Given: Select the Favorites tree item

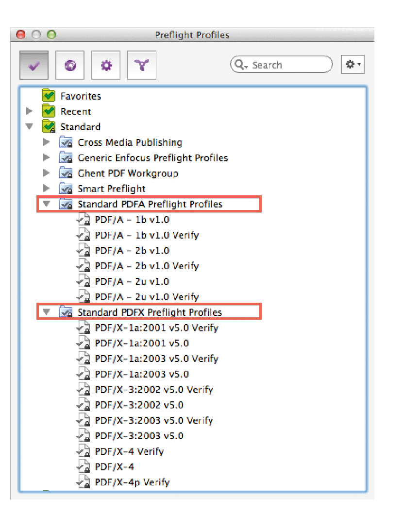Looking at the screenshot, I should click(x=81, y=96).
